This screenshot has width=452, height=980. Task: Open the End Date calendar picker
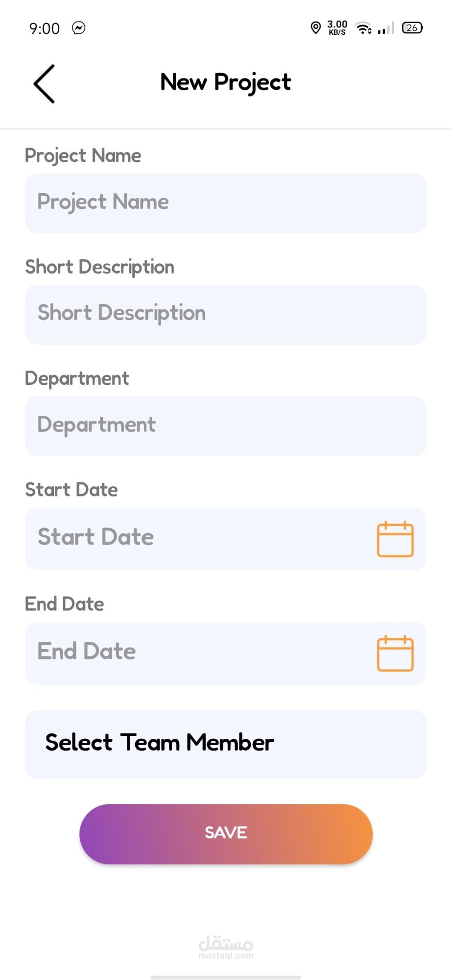click(x=395, y=653)
